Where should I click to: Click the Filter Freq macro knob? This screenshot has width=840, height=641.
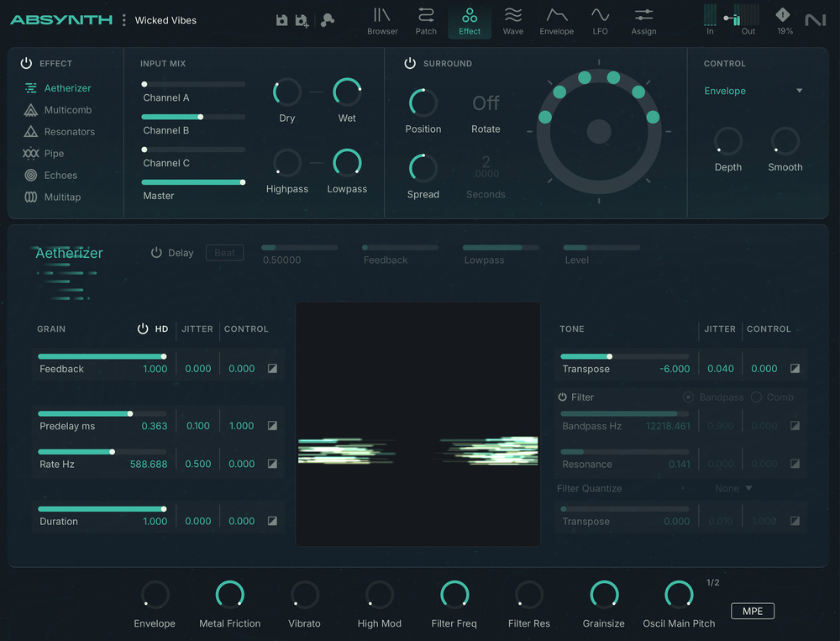[454, 595]
